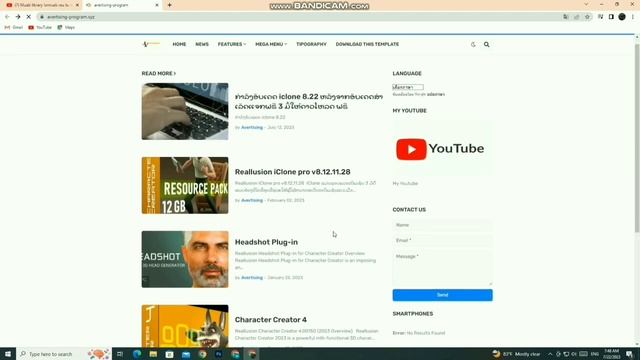Image resolution: width=640 pixels, height=360 pixels.
Task: Click the browser back arrow
Action: tap(7, 17)
